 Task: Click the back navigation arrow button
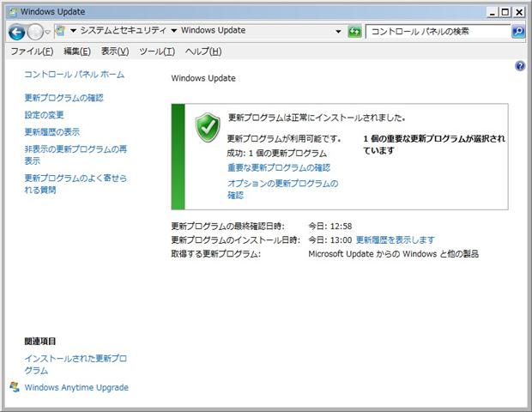tap(16, 33)
